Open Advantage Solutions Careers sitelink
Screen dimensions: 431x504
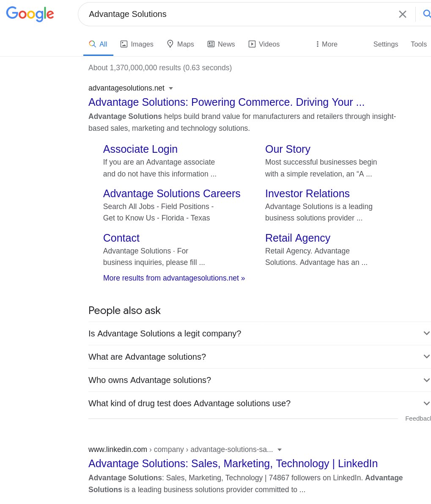click(x=172, y=193)
